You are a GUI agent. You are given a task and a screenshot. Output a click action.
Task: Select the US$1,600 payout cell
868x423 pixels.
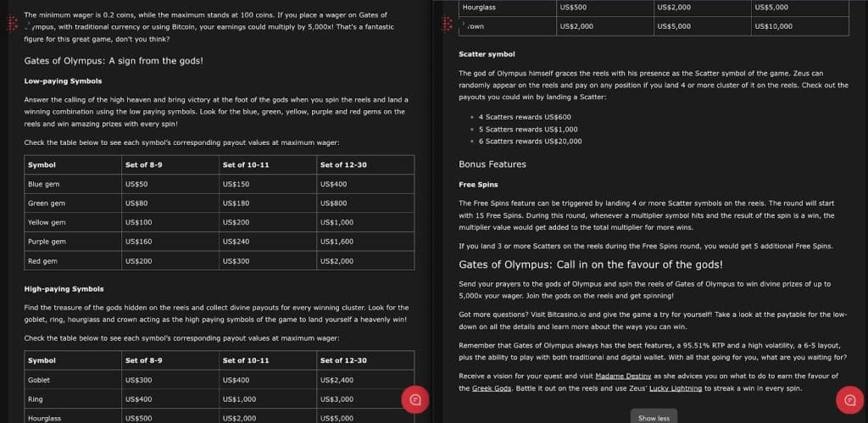click(337, 242)
